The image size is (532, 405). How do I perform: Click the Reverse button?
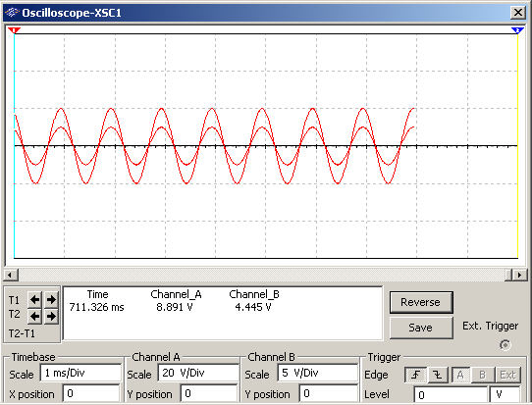pyautogui.click(x=421, y=302)
